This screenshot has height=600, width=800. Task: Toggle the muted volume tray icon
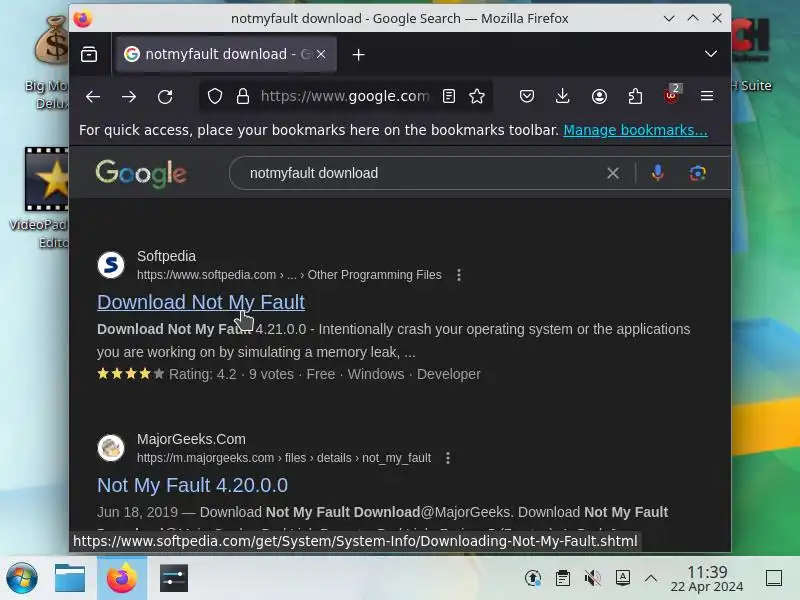(592, 578)
